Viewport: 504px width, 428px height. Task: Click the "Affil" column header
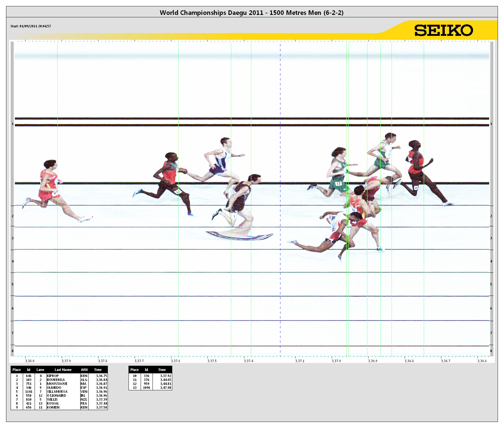(84, 370)
